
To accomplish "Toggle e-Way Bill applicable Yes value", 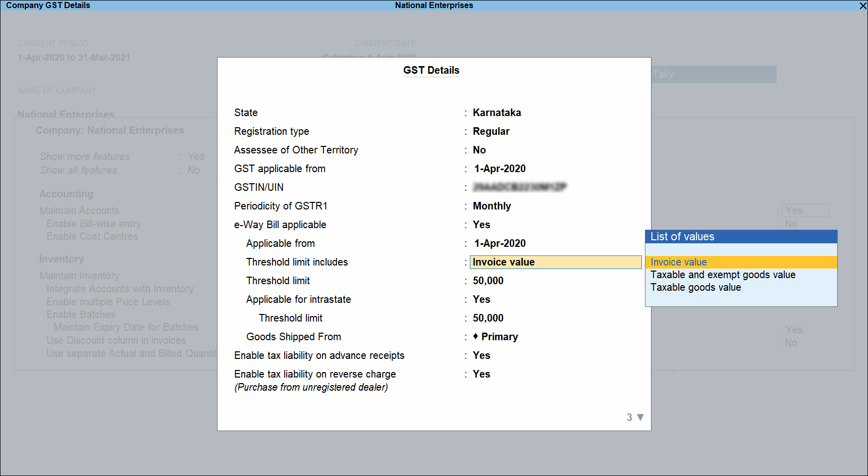I will click(481, 225).
